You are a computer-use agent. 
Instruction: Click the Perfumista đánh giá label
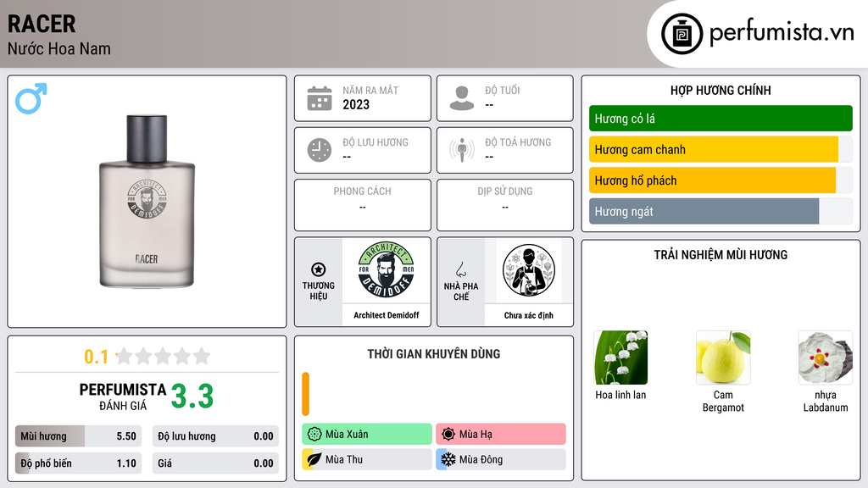tap(122, 396)
